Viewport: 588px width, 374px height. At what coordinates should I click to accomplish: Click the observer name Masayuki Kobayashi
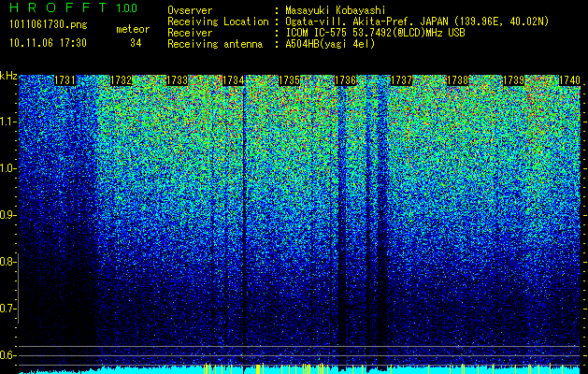336,10
